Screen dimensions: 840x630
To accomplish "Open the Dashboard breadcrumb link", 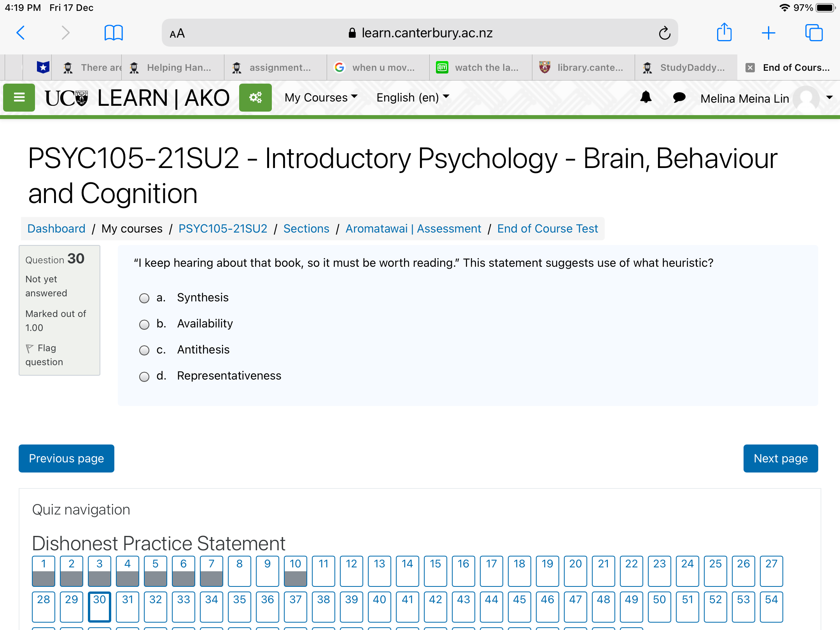I will [x=56, y=229].
